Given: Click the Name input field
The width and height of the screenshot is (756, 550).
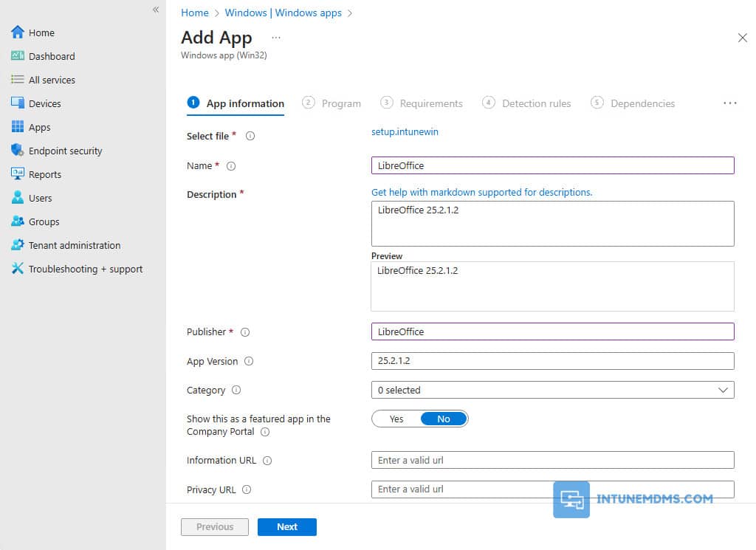Looking at the screenshot, I should (552, 165).
